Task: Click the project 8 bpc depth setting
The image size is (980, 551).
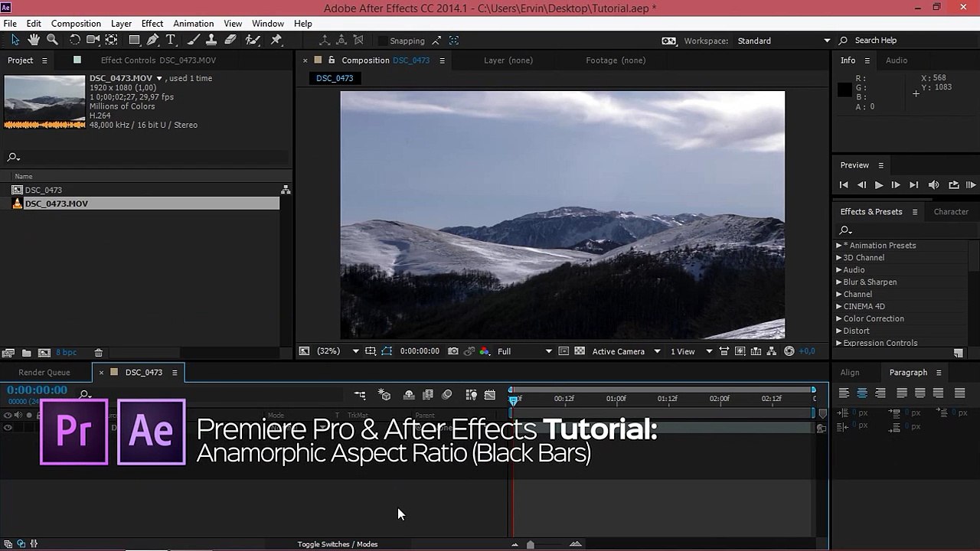Action: tap(67, 353)
